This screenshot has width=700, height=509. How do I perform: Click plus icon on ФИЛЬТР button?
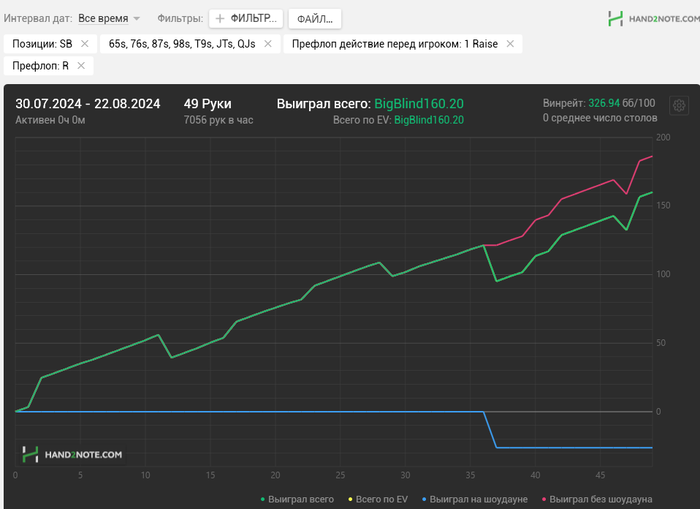(220, 19)
